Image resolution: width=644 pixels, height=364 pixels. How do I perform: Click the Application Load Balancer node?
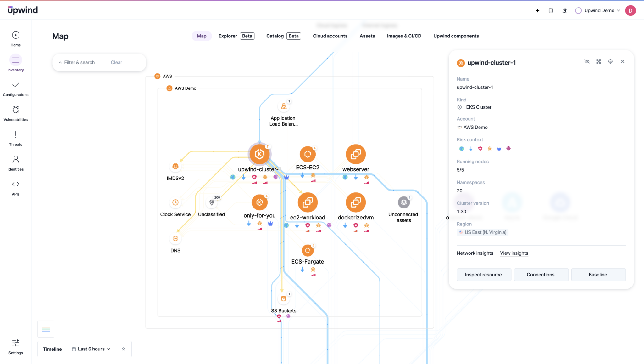[284, 107]
